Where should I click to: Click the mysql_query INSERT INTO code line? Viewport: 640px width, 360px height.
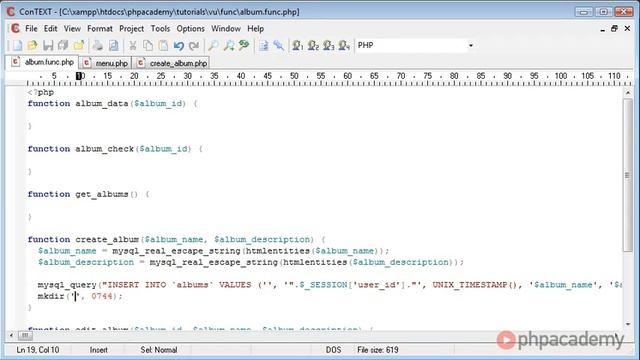(329, 285)
